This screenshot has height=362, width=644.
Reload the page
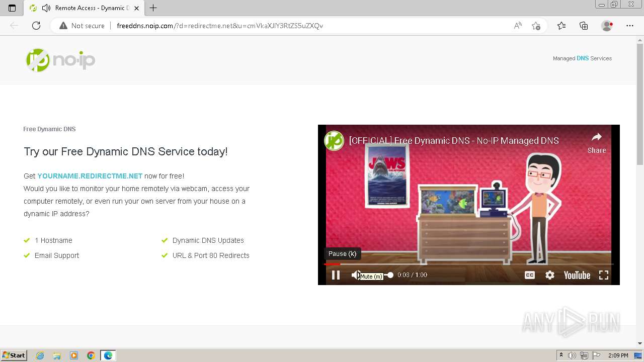coord(36,26)
